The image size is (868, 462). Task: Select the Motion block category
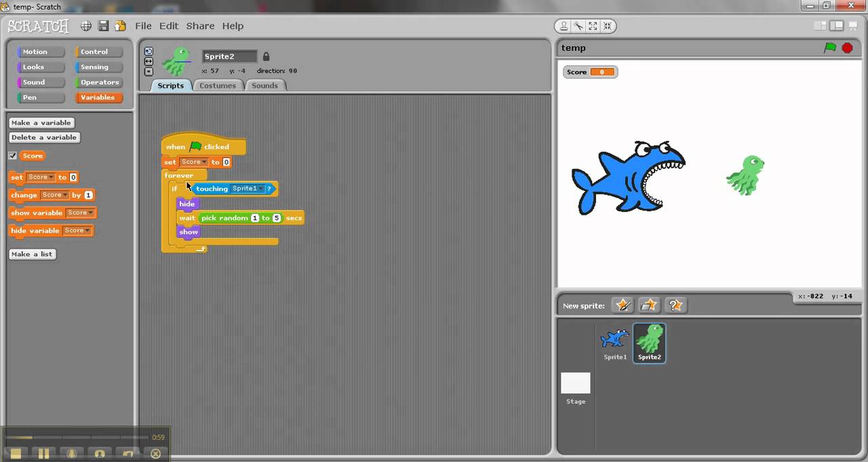(x=41, y=51)
